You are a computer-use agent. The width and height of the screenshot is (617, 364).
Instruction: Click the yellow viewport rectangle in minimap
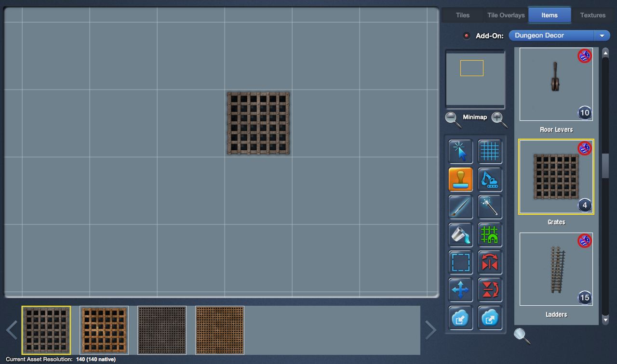pos(472,68)
